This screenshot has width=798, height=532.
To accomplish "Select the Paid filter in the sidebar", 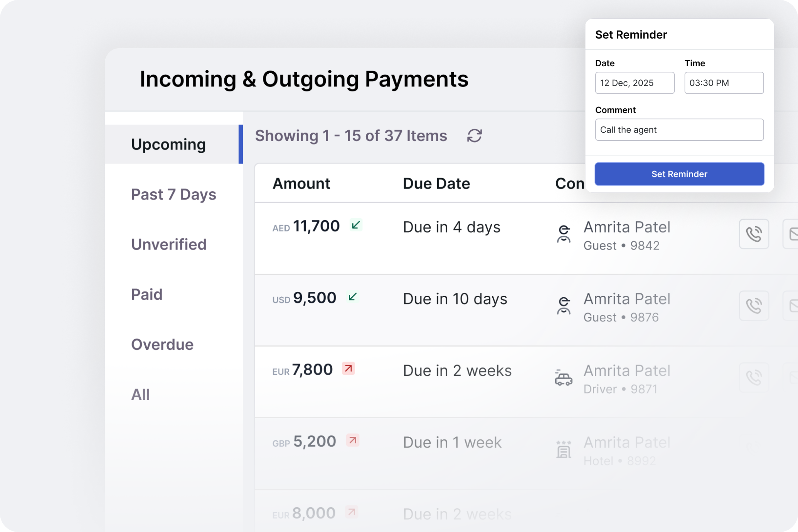I will 147,294.
